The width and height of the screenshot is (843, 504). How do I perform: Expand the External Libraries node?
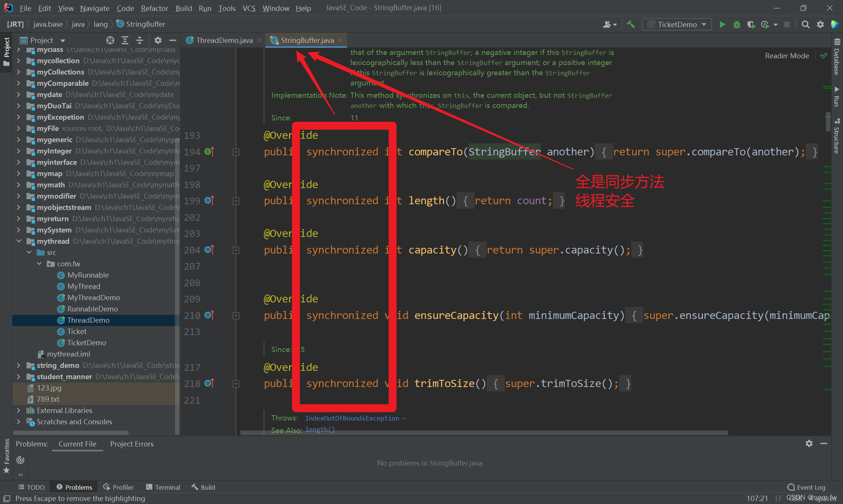coord(19,410)
